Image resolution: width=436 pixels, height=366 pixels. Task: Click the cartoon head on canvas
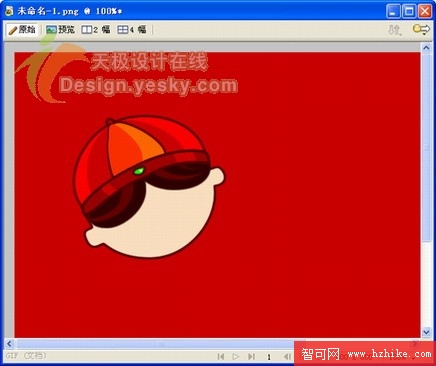click(x=149, y=187)
